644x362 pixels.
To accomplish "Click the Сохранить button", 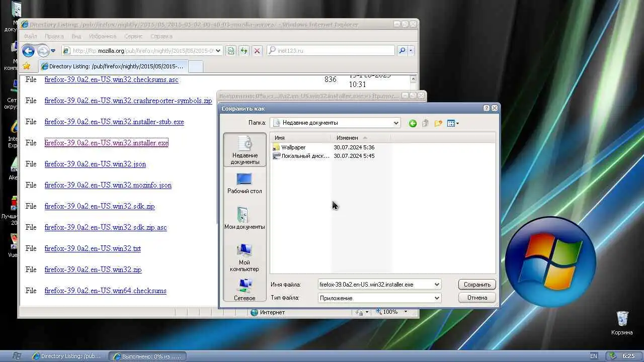I will (477, 285).
